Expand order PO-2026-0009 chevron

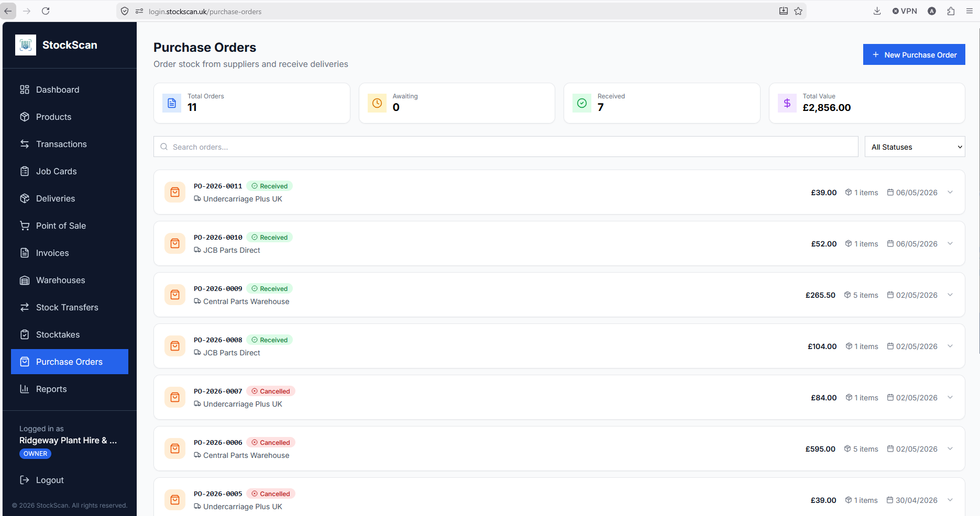(x=950, y=295)
